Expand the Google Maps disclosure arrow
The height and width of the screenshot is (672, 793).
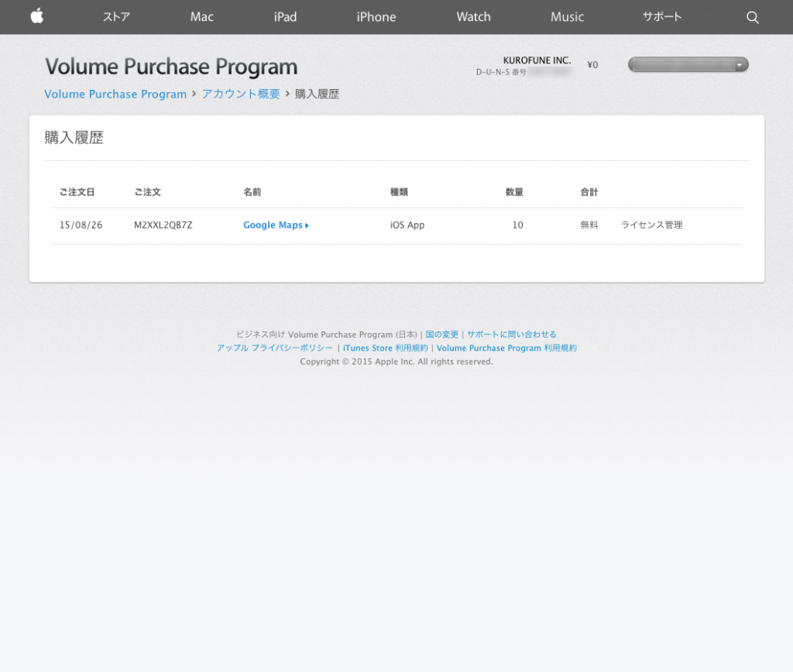click(306, 225)
